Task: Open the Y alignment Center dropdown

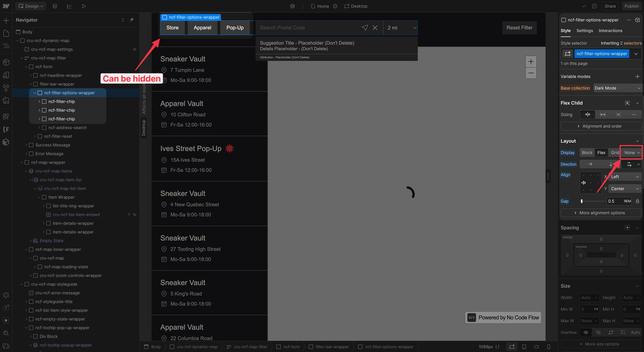Action: 625,189
